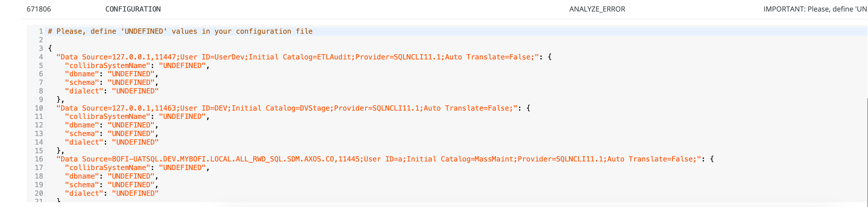The width and height of the screenshot is (868, 207).
Task: Click the ANALYZE_ERROR status cell
Action: pos(597,9)
